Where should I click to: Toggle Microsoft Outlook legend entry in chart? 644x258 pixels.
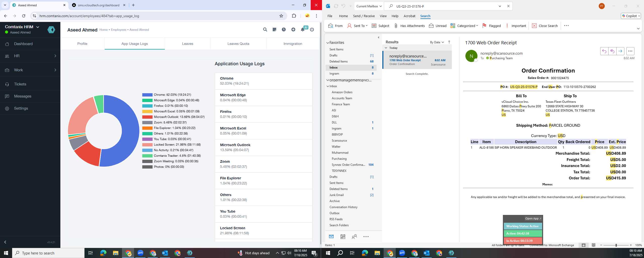(x=173, y=117)
